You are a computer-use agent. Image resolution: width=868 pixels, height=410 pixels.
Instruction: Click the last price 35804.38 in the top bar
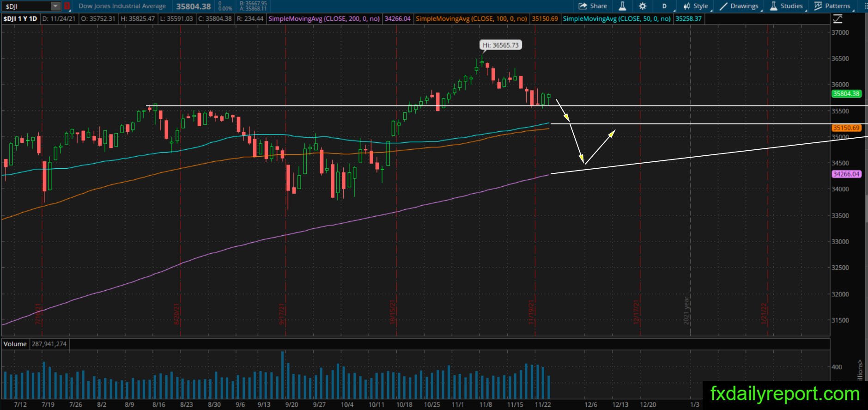tap(194, 6)
